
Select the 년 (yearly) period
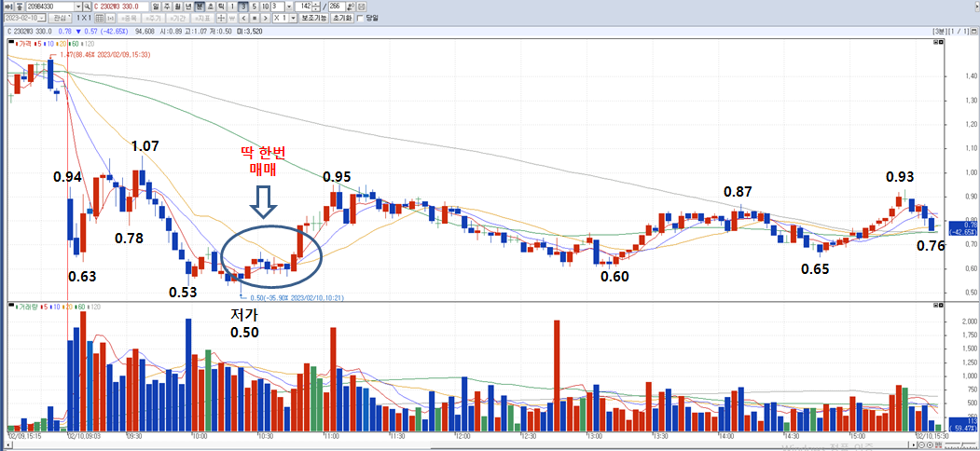coord(188,7)
